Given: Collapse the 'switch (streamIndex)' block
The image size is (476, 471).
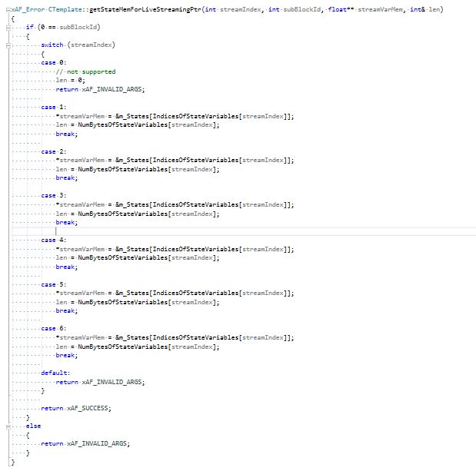Looking at the screenshot, I should [x=8, y=45].
